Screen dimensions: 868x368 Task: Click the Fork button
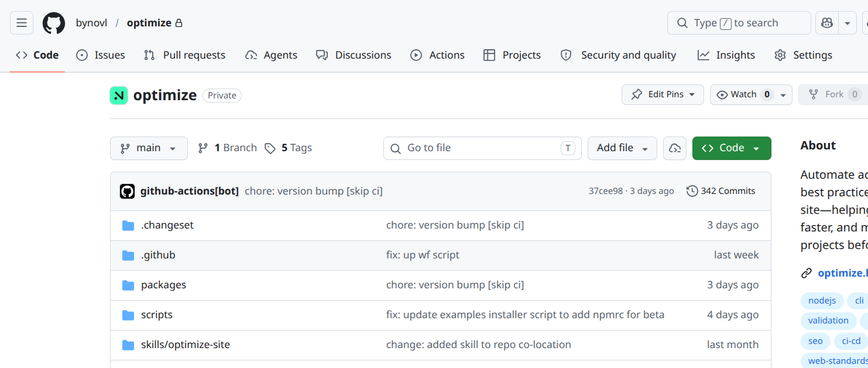coord(833,94)
